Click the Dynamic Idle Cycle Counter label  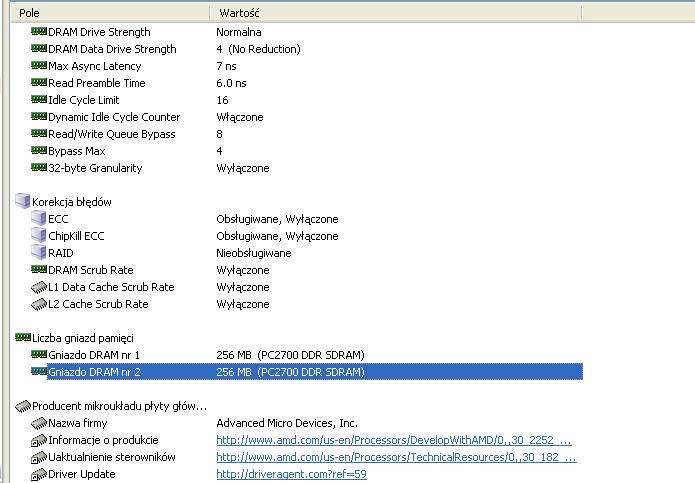(114, 117)
